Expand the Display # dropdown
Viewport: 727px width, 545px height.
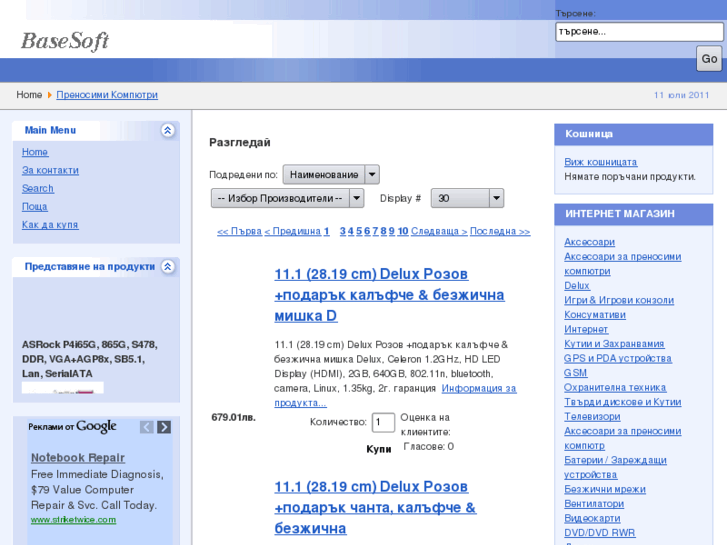point(467,198)
